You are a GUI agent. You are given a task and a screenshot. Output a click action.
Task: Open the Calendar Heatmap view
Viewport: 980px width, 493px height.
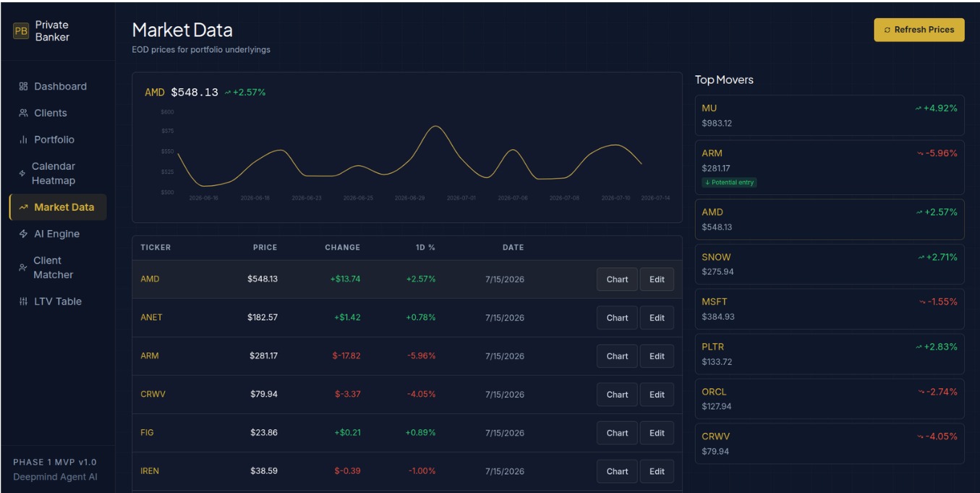[x=58, y=174]
